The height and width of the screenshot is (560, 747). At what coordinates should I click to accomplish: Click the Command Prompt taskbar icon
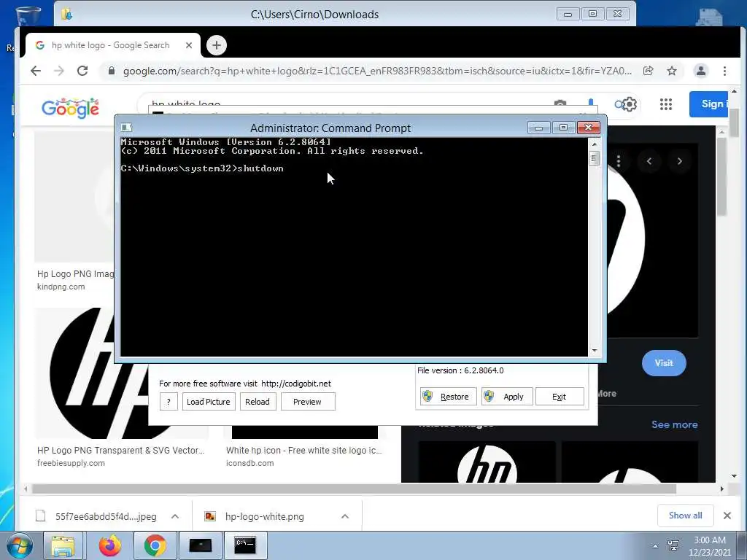(x=245, y=545)
